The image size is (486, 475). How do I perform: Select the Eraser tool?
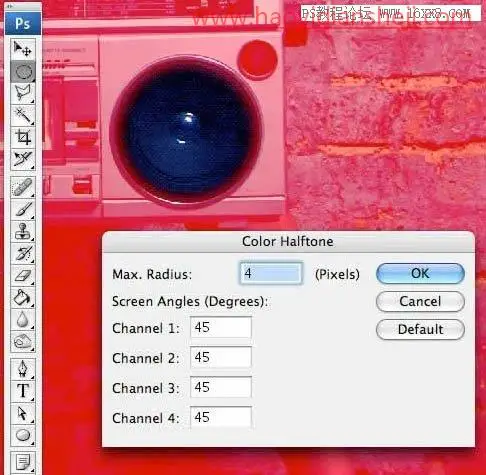pyautogui.click(x=23, y=275)
